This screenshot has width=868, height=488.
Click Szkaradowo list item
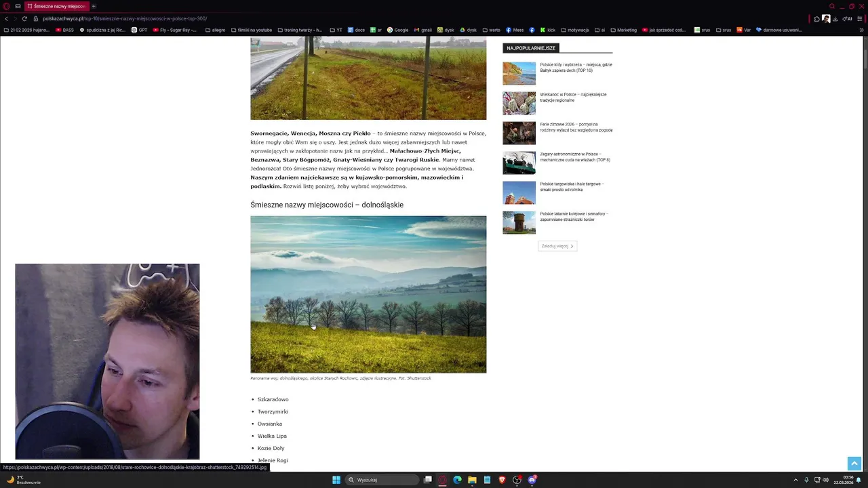[x=273, y=399]
